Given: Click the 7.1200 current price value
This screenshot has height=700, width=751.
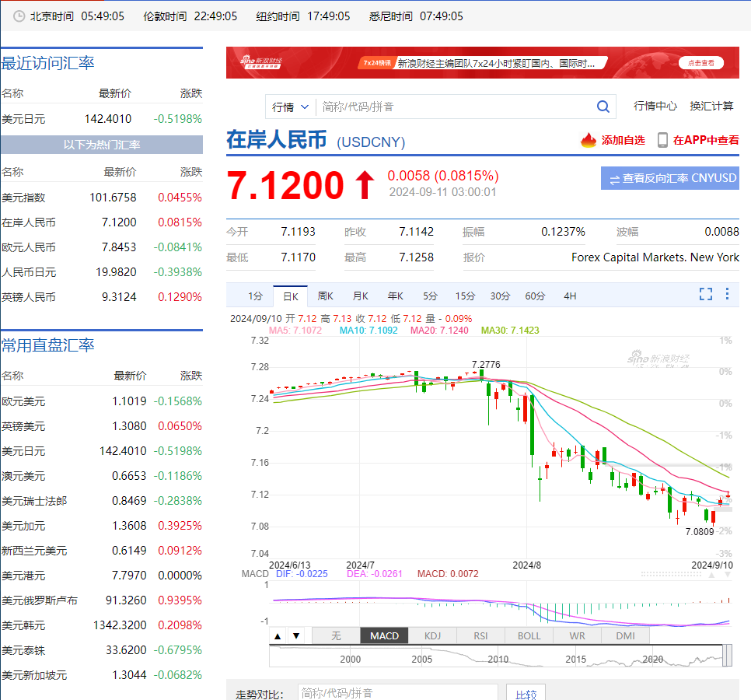Looking at the screenshot, I should coord(285,186).
